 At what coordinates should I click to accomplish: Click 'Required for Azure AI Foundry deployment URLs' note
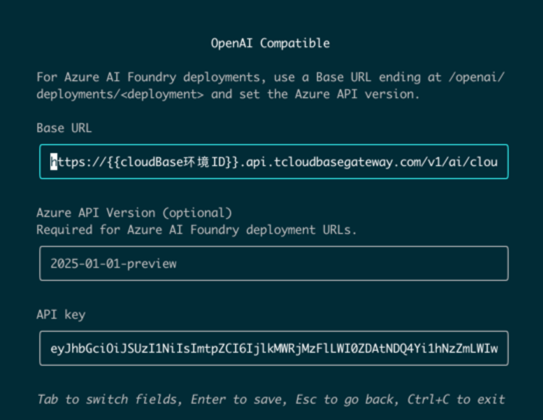pos(196,230)
